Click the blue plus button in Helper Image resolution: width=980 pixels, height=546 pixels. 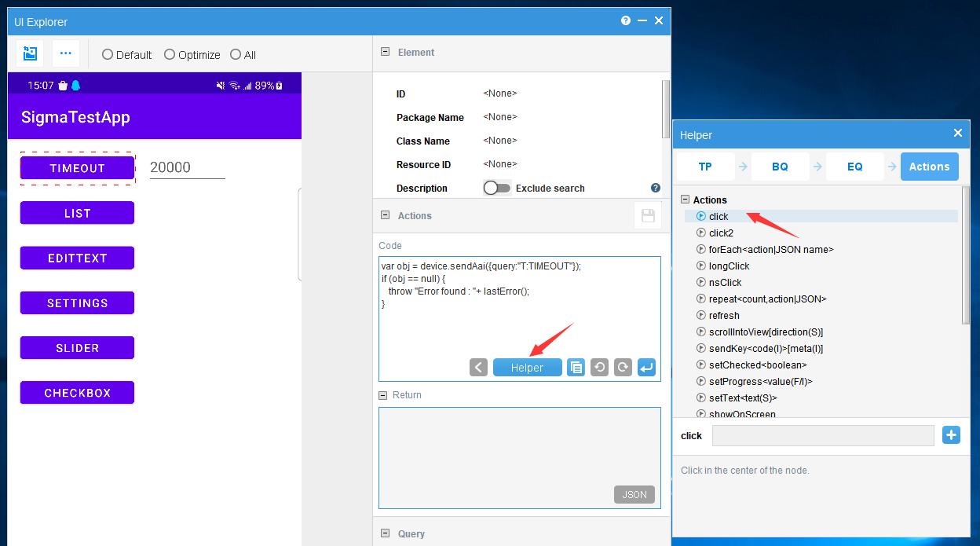(x=951, y=435)
